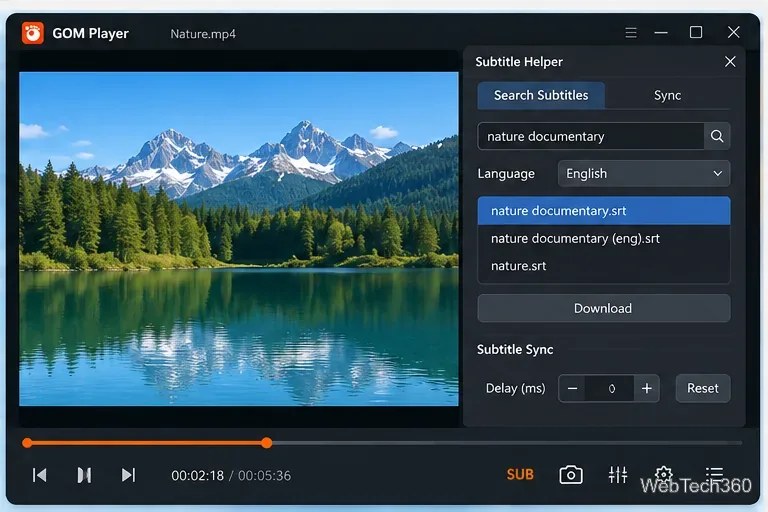768x512 pixels.
Task: Click the Download button
Action: [603, 308]
